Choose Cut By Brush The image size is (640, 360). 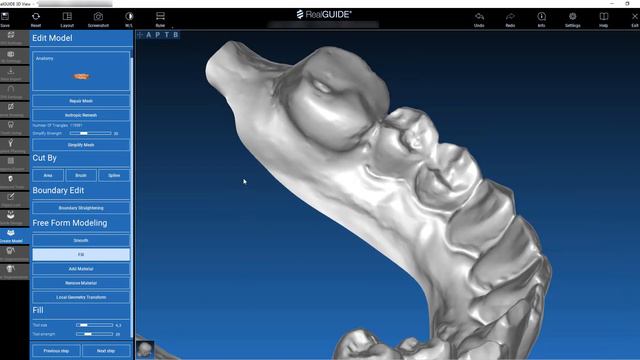[x=81, y=176]
